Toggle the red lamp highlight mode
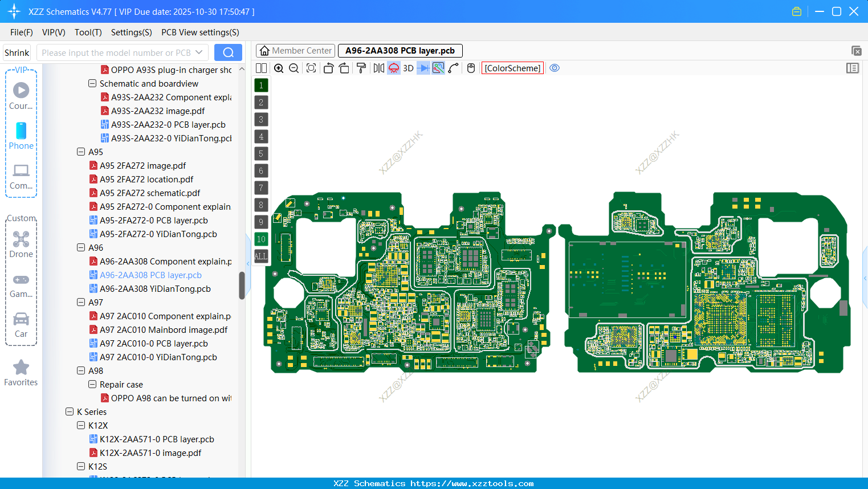The height and width of the screenshot is (489, 868). click(x=393, y=68)
